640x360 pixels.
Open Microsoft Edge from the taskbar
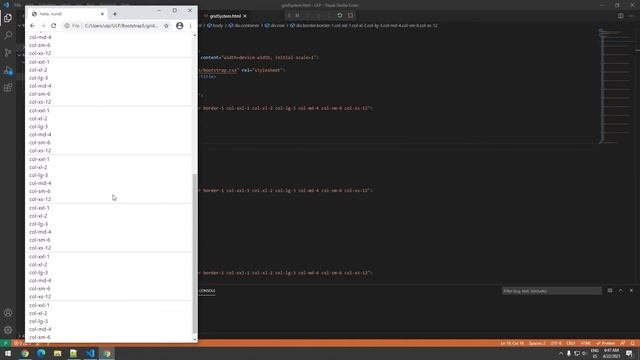pyautogui.click(x=41, y=353)
